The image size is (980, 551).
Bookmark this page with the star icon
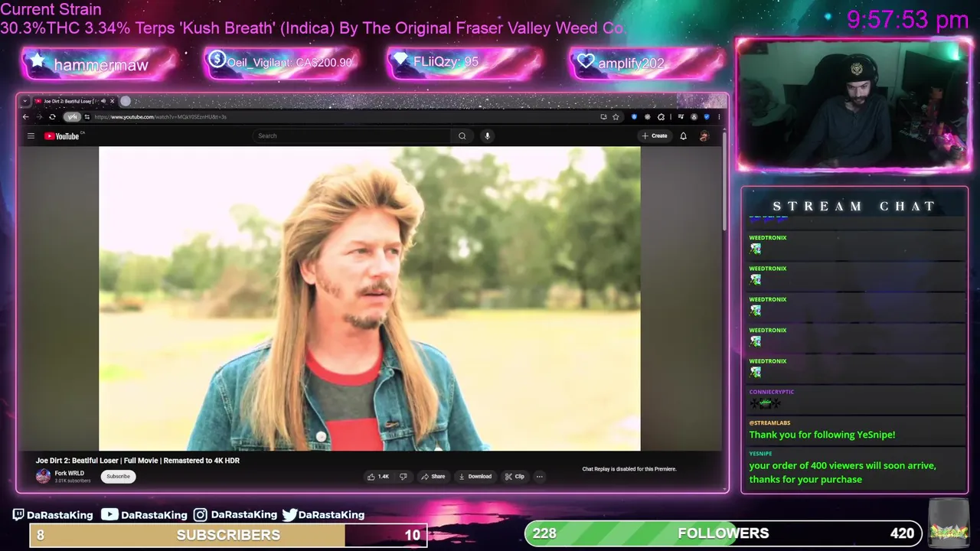[x=616, y=117]
